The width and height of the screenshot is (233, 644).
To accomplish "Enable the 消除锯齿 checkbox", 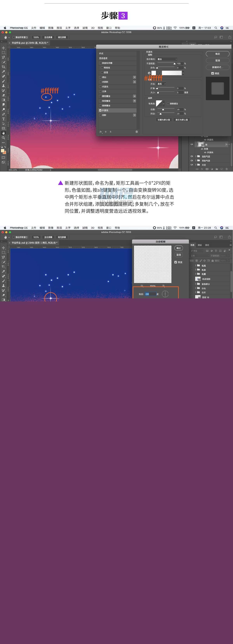I will click(x=168, y=104).
